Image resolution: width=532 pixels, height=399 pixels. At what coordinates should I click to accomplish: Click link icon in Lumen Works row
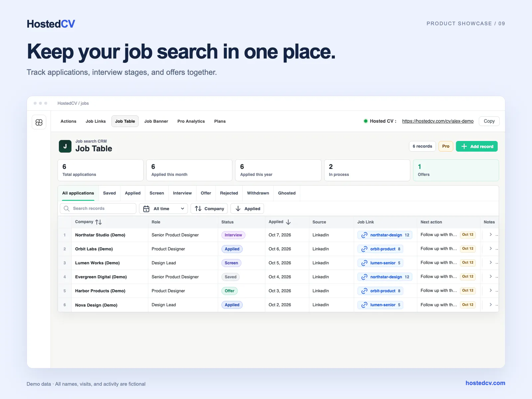[364, 263]
